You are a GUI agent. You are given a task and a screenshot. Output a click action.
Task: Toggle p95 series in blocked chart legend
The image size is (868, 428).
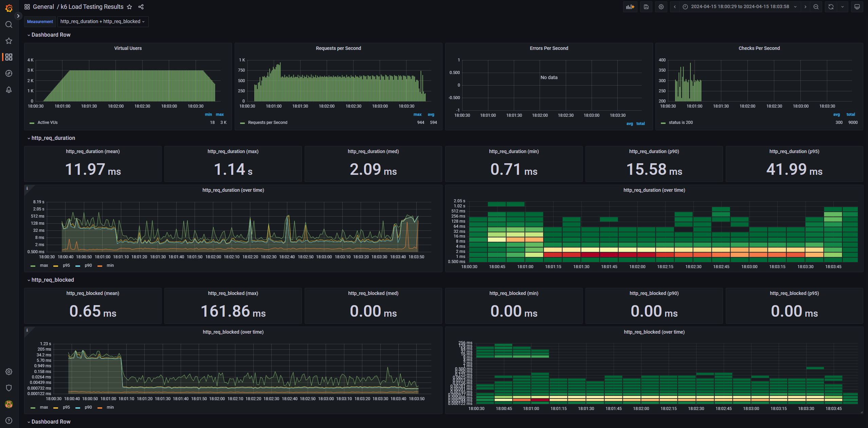(x=66, y=407)
